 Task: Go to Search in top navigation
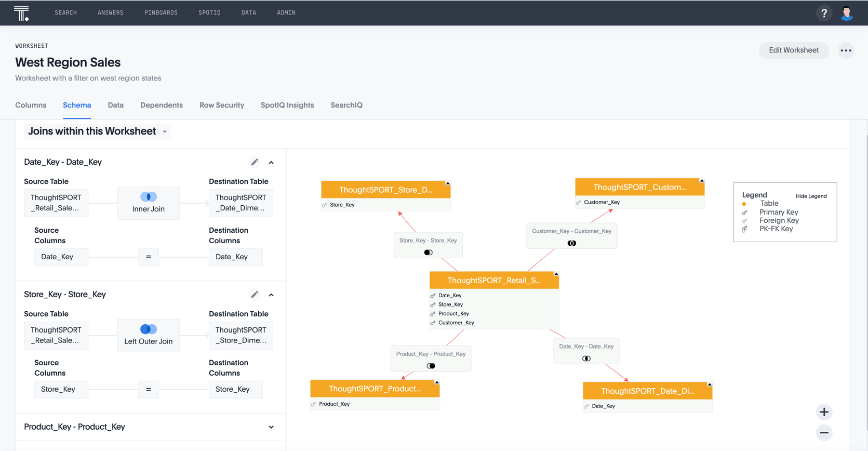coord(65,13)
